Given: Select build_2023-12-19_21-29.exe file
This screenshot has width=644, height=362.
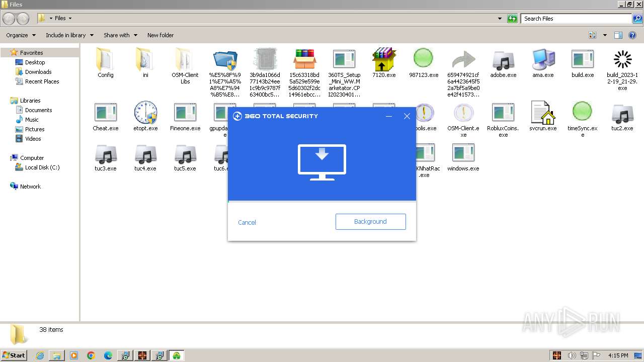Looking at the screenshot, I should 622,70.
